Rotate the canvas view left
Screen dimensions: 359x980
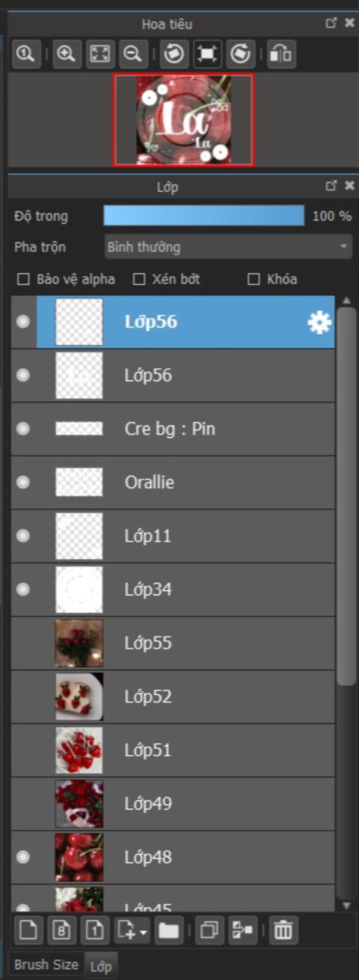click(x=174, y=54)
